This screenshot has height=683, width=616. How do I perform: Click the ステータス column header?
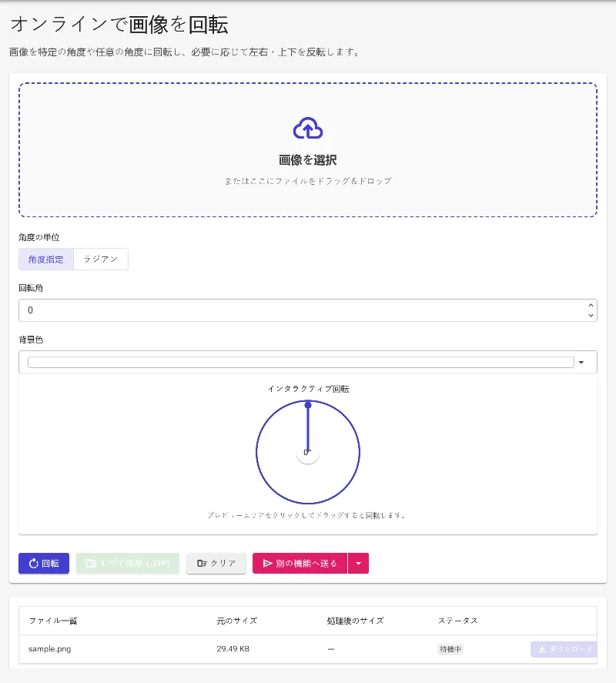(x=458, y=621)
